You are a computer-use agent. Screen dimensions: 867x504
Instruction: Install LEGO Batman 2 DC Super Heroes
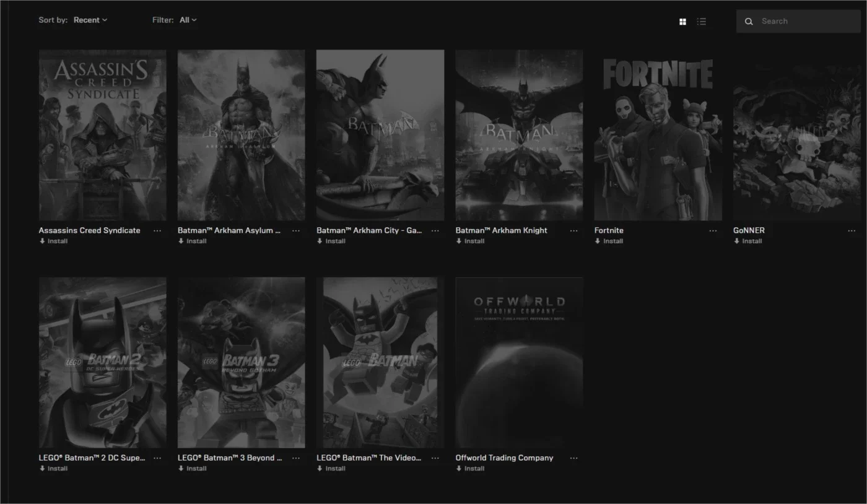coord(53,469)
